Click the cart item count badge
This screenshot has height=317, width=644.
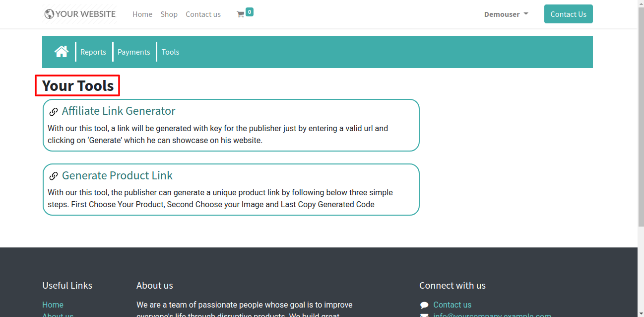[x=249, y=11]
